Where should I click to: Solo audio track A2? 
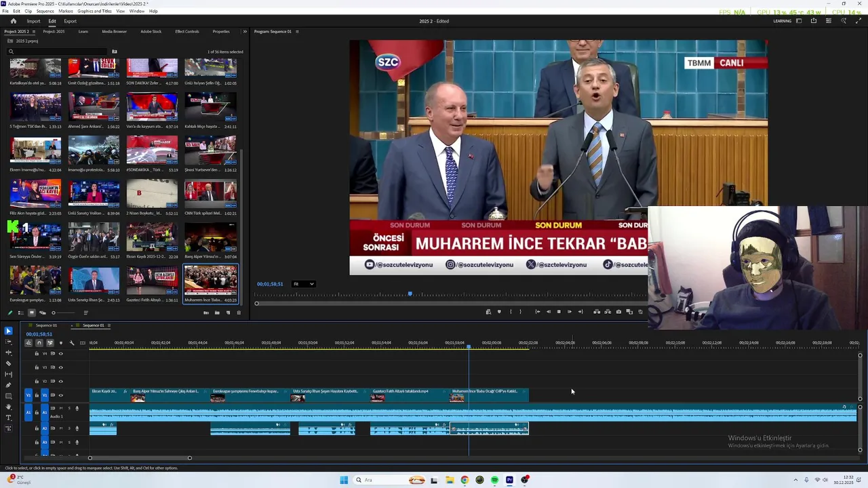click(x=69, y=428)
